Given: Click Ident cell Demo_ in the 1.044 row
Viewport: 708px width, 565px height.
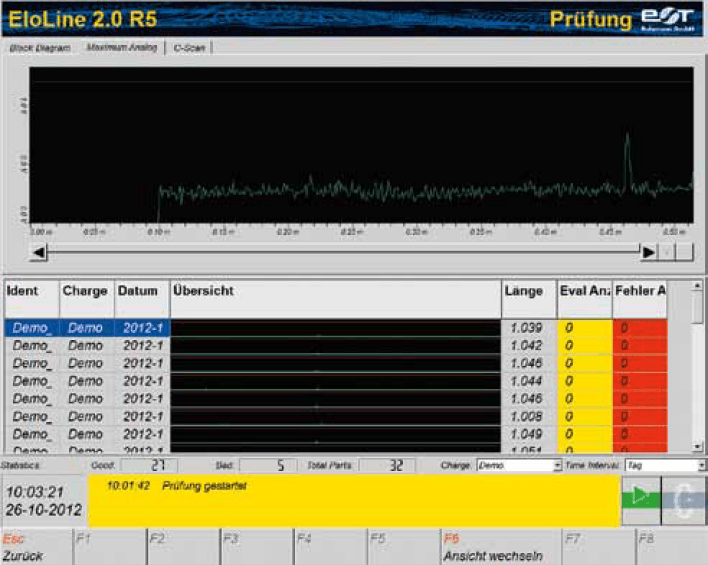Looking at the screenshot, I should pos(32,381).
